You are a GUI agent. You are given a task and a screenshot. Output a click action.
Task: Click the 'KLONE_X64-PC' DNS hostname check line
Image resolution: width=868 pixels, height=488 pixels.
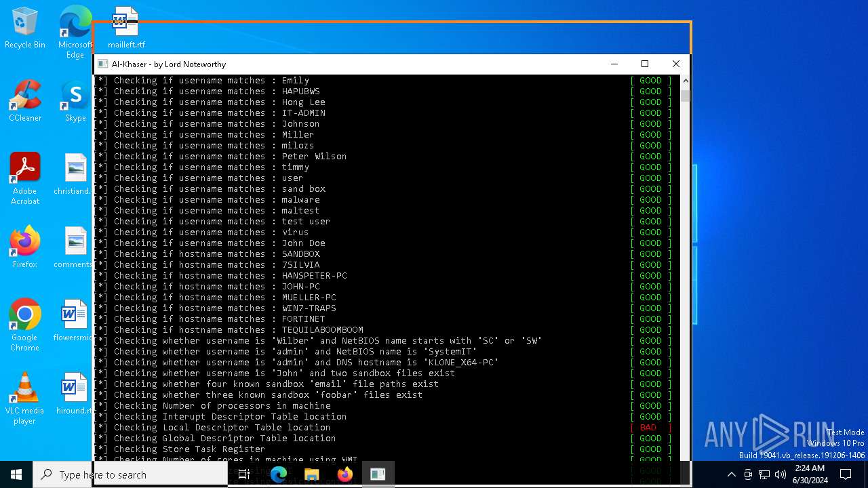pyautogui.click(x=296, y=363)
